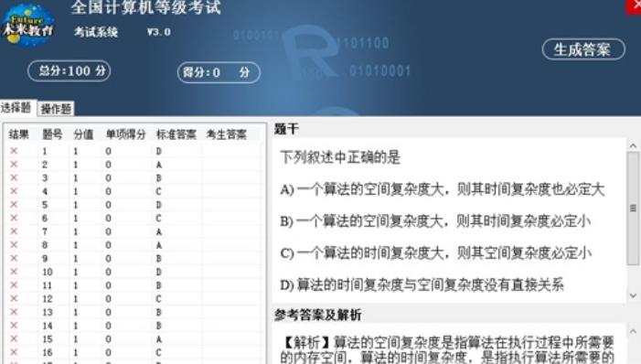Screen dimensions: 641x364
Task: Click standard answer C of question 4
Action: click(158, 192)
